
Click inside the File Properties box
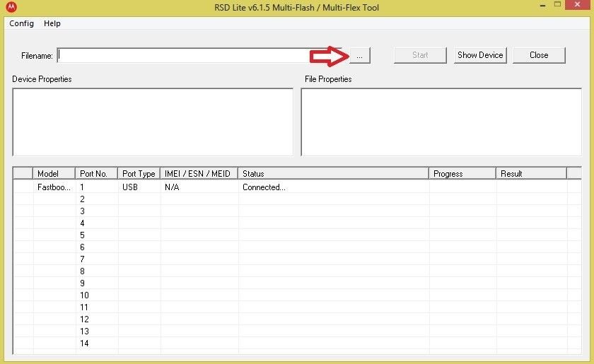441,122
